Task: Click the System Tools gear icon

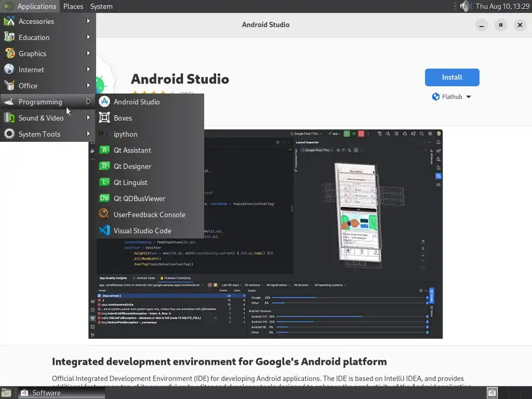Action: coord(9,134)
